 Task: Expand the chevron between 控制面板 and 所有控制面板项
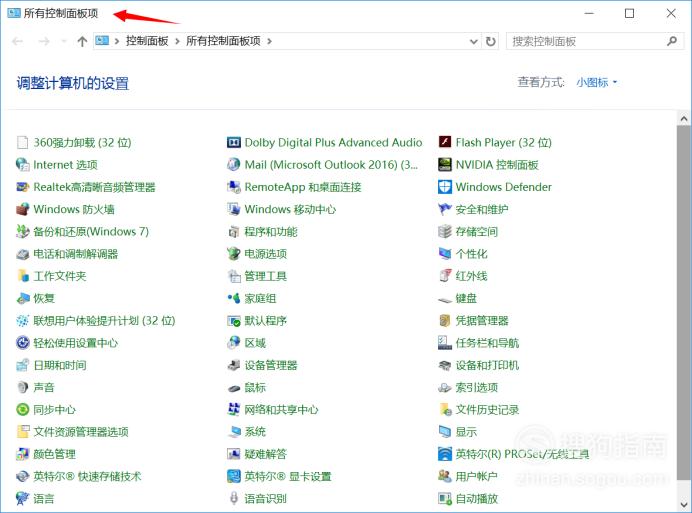click(177, 41)
